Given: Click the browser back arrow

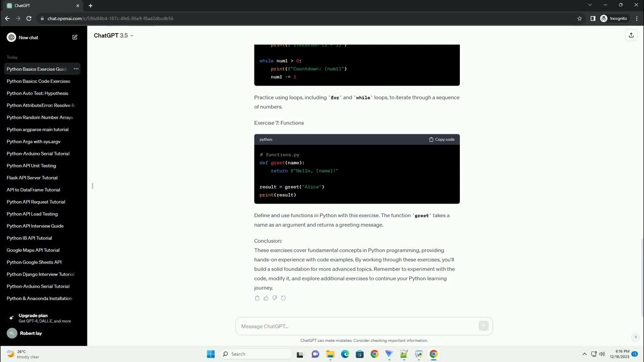Looking at the screenshot, I should click(7, 18).
